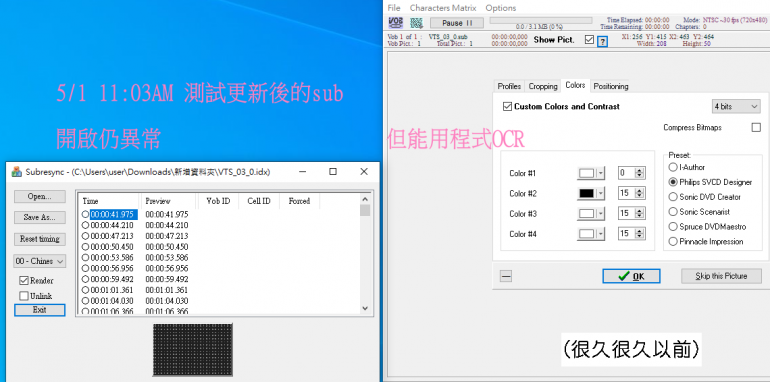Click the Color #4 contrast spinner
This screenshot has height=382, width=770.
pyautogui.click(x=639, y=234)
